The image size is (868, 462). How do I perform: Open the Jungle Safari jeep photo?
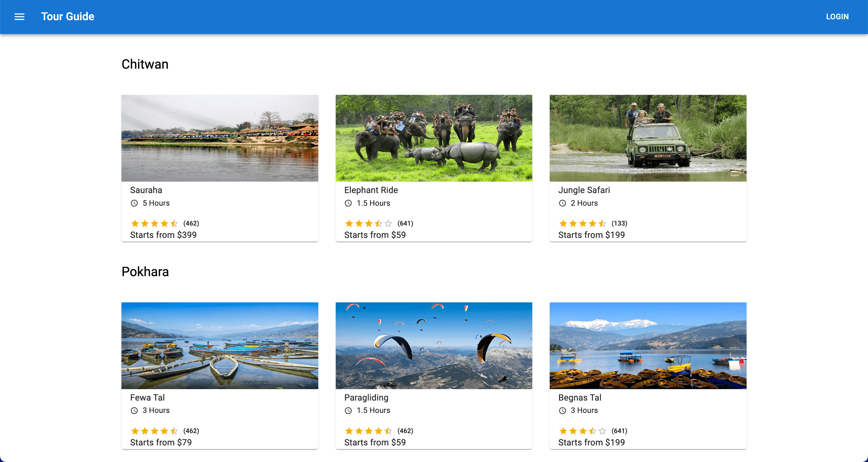point(648,138)
